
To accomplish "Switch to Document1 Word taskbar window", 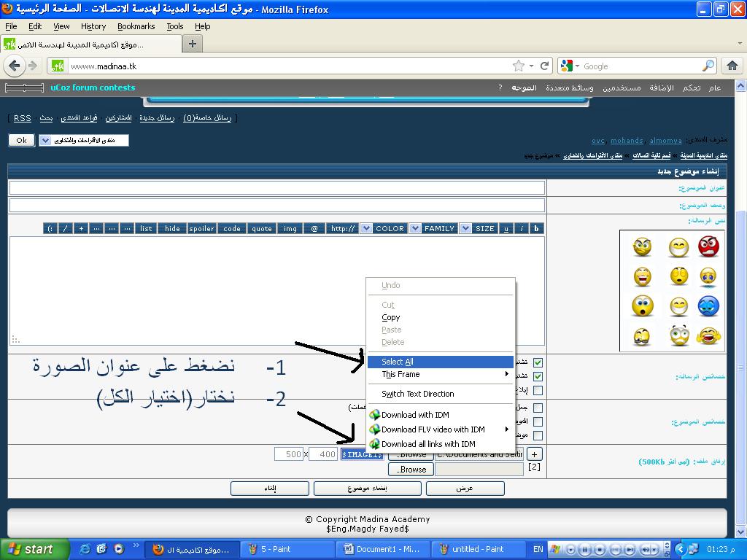I will point(382,549).
